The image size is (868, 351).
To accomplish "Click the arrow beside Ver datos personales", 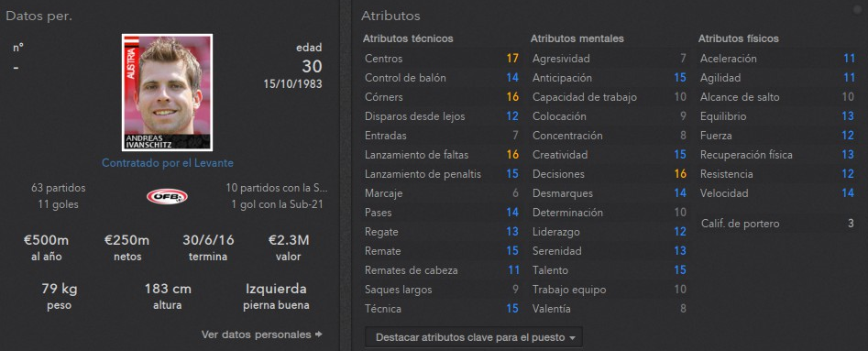I will pos(318,335).
